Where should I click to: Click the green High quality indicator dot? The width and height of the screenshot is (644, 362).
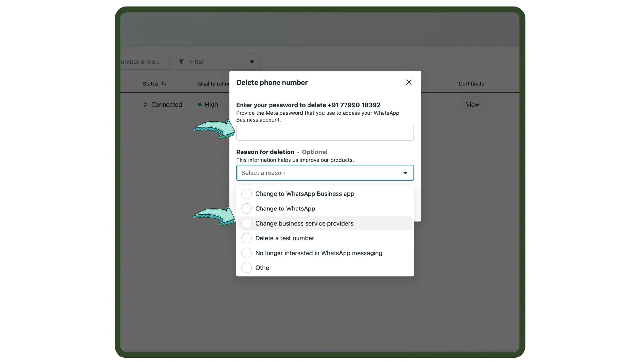(200, 104)
